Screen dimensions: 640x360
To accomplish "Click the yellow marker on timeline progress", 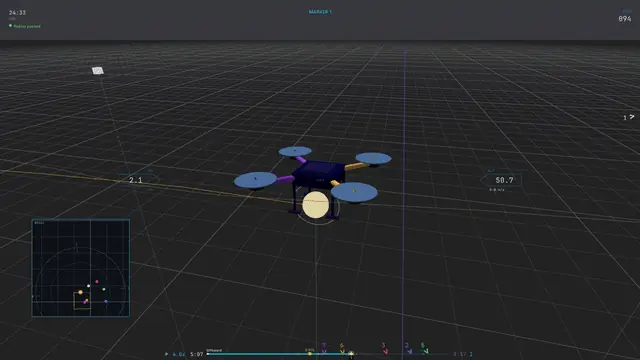I will pyautogui.click(x=310, y=354).
